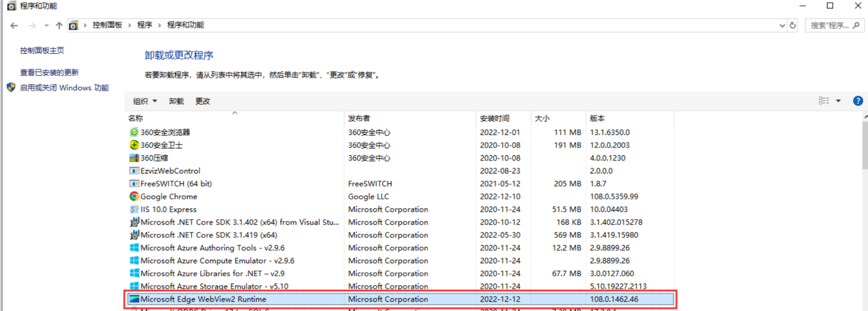The height and width of the screenshot is (311, 868).
Task: Expand chevron before 控制面板 breadcrumb
Action: [85, 25]
